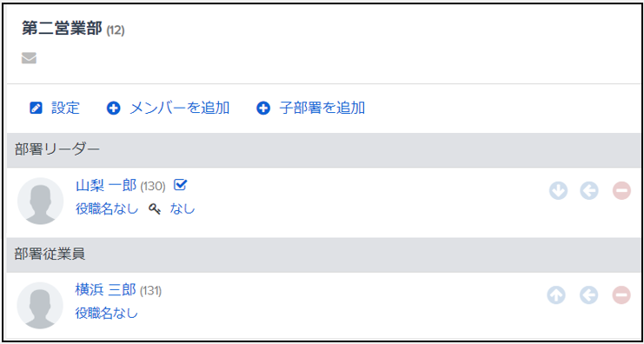Remove 横浜 三郎 with the red minus icon
The image size is (644, 344).
(621, 295)
